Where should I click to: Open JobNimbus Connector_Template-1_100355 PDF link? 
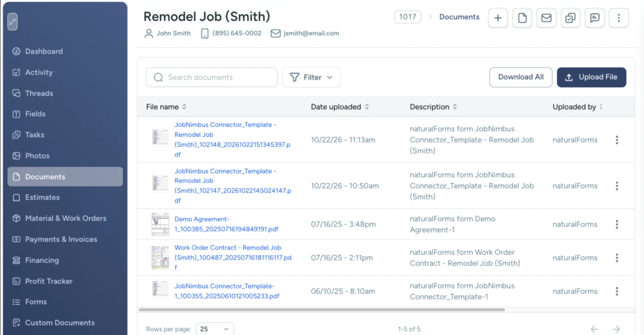[x=227, y=291]
